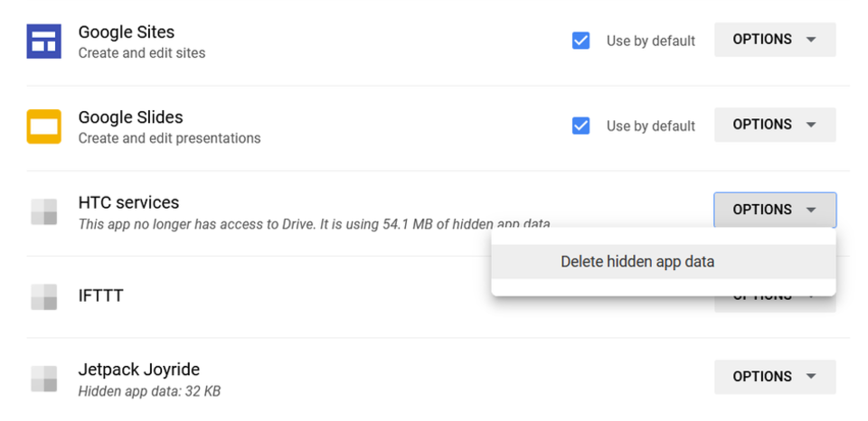Click the Jetpack Joyride placeholder icon
The image size is (868, 421).
(x=43, y=379)
